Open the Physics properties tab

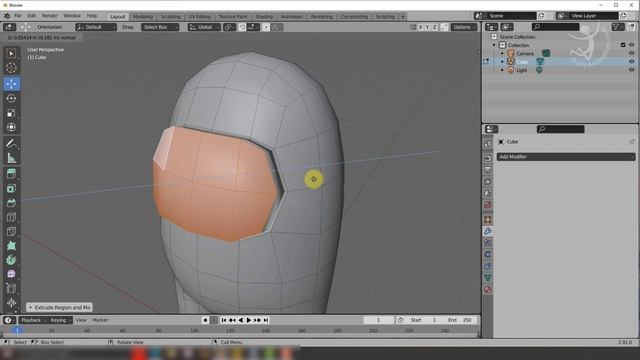488,255
